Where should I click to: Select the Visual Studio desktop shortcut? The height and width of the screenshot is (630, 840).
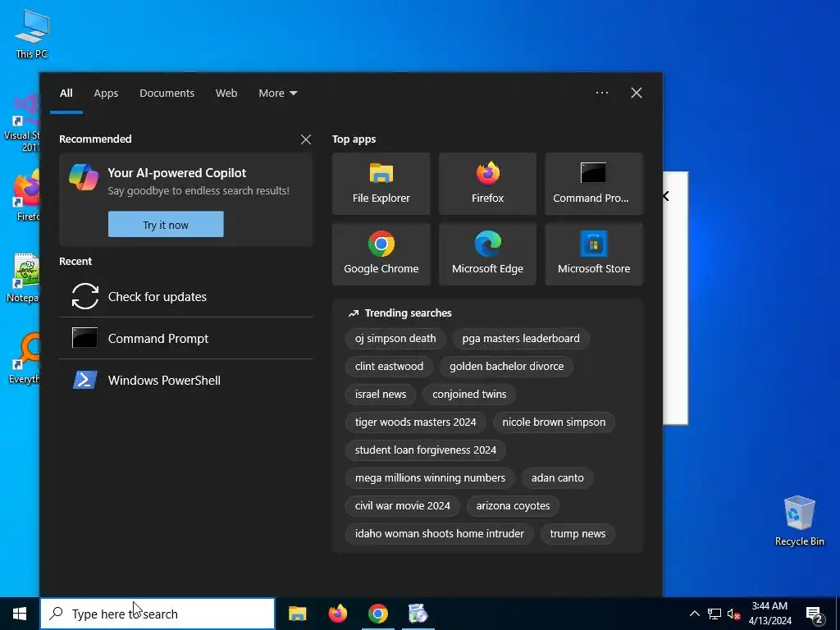(x=23, y=123)
